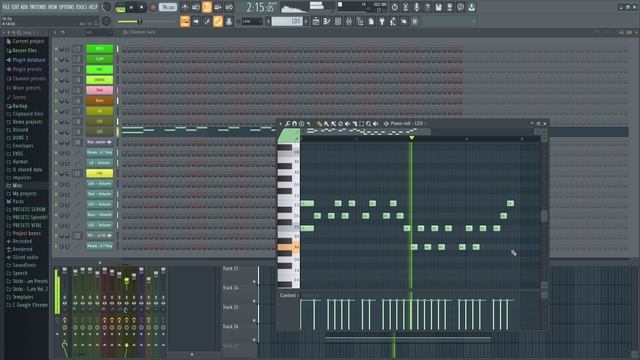This screenshot has height=360, width=640.
Task: Open the OPTIONS menu
Action: click(67, 7)
